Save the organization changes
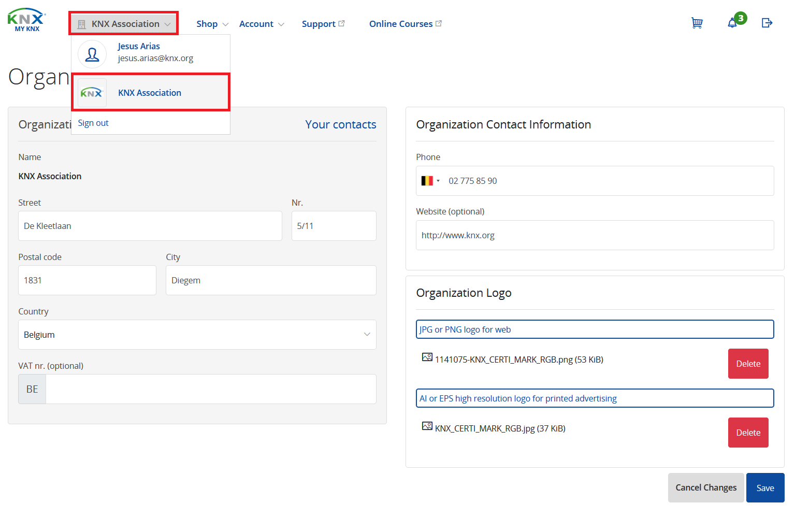Viewport: 795px width, 532px height. [x=765, y=487]
